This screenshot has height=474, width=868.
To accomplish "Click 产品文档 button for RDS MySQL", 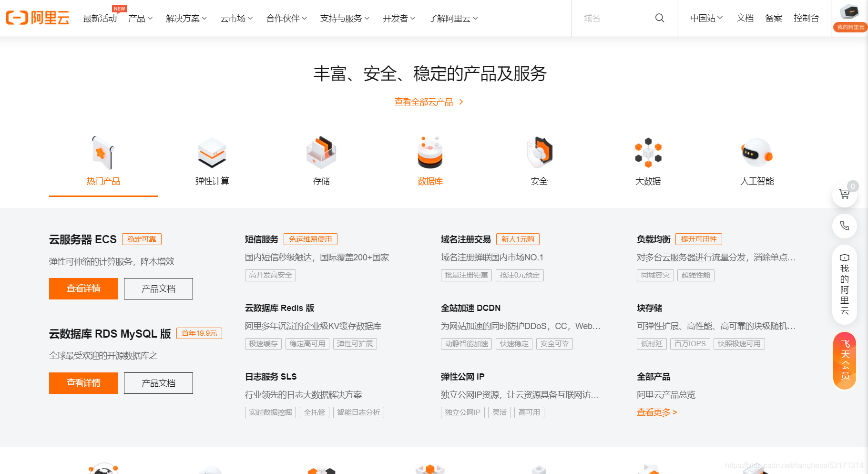I will pyautogui.click(x=158, y=383).
